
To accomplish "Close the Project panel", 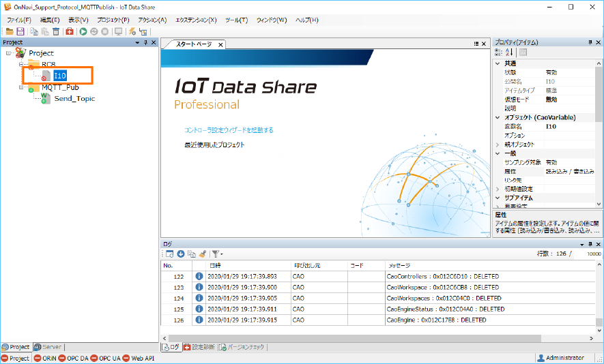I will click(154, 42).
